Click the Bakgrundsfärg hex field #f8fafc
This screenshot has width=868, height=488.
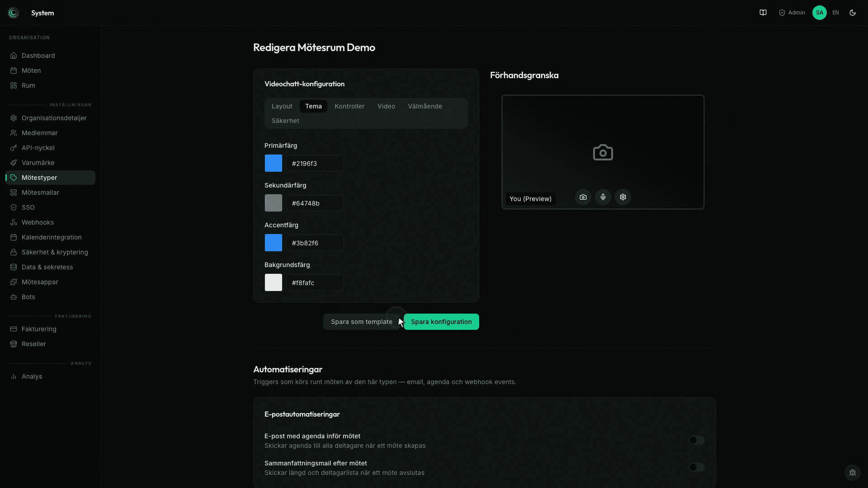pyautogui.click(x=315, y=282)
